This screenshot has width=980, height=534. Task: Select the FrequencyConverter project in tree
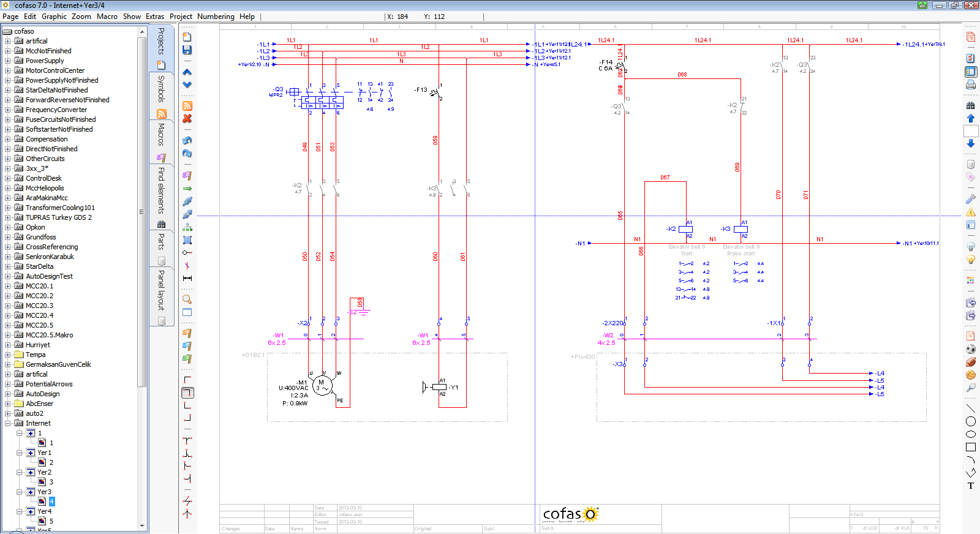point(56,110)
